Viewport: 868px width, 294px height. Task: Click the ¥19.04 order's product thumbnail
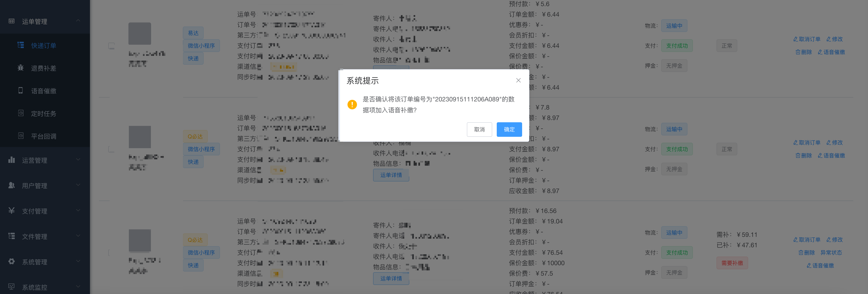pos(140,240)
